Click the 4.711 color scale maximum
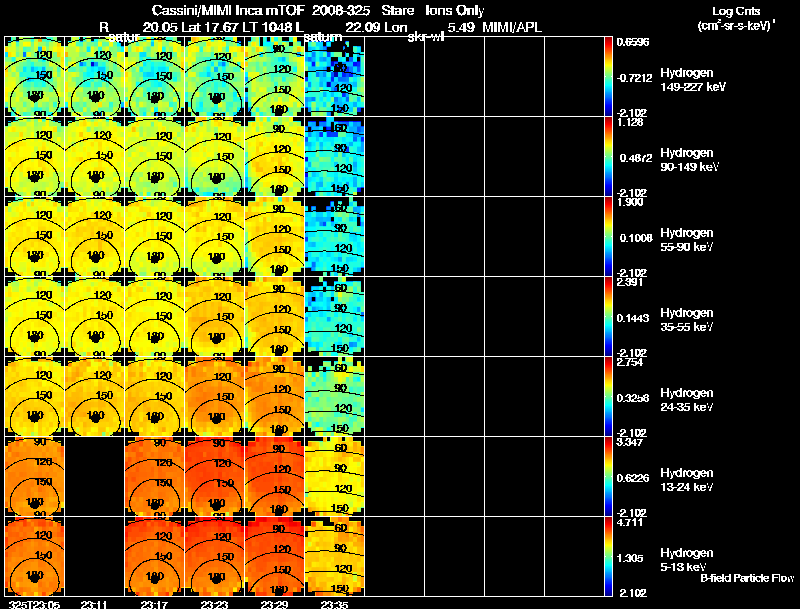The image size is (800, 609). [x=630, y=523]
